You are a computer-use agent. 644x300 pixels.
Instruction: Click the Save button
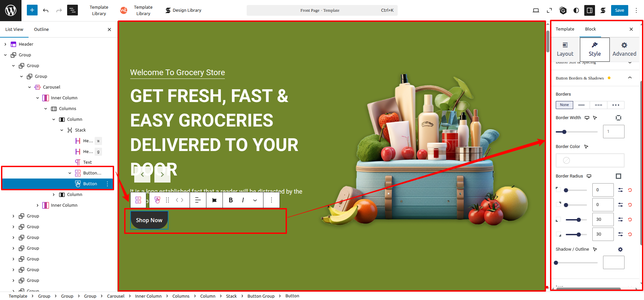pos(619,10)
